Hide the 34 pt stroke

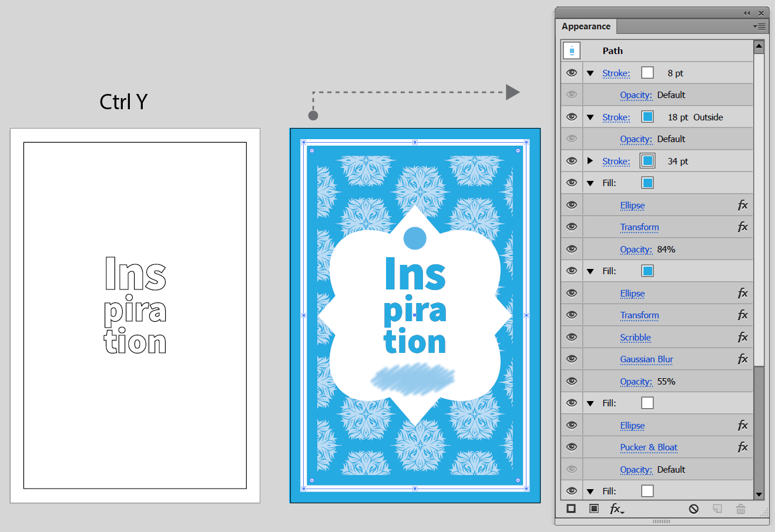[x=572, y=161]
